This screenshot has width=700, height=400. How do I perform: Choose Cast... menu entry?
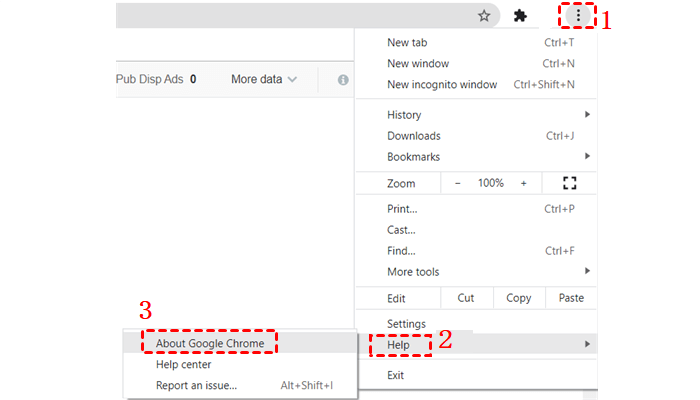pyautogui.click(x=476, y=230)
